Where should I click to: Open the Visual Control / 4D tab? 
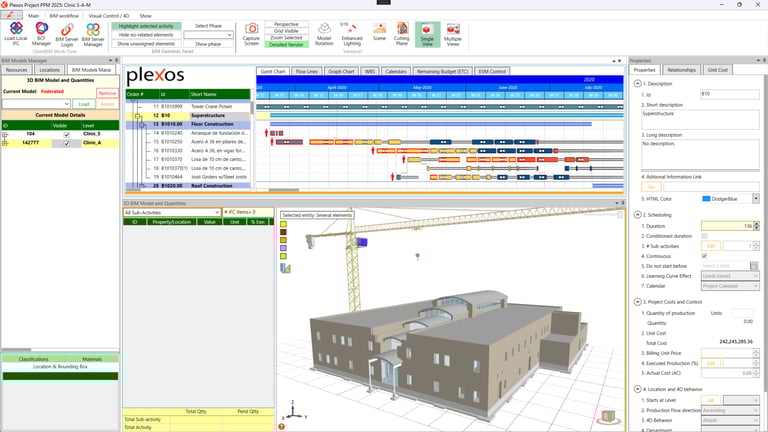click(109, 16)
